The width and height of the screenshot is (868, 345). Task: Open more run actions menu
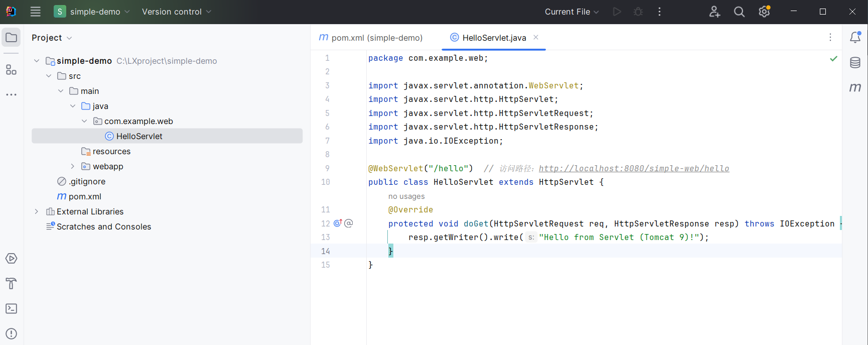[659, 12]
